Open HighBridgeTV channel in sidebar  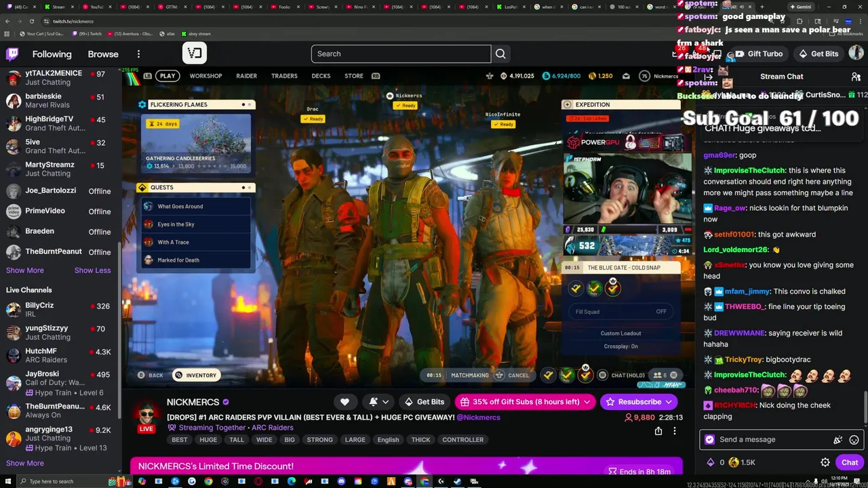tap(60, 123)
